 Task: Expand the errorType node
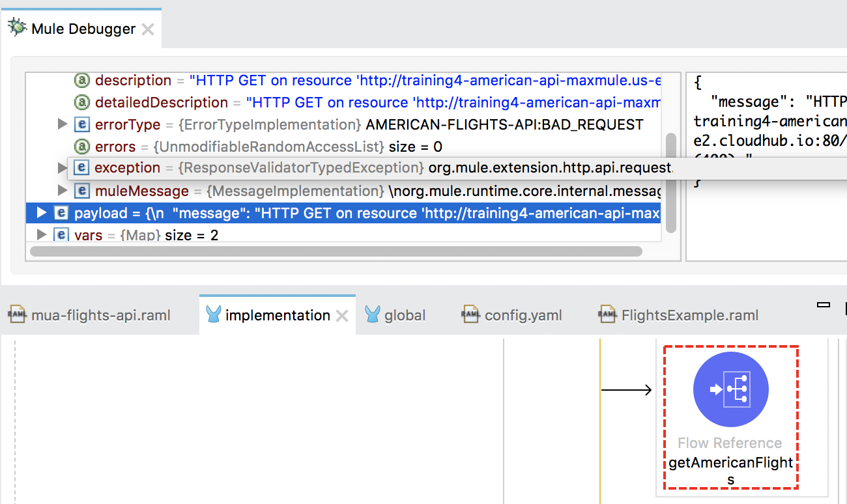click(63, 124)
